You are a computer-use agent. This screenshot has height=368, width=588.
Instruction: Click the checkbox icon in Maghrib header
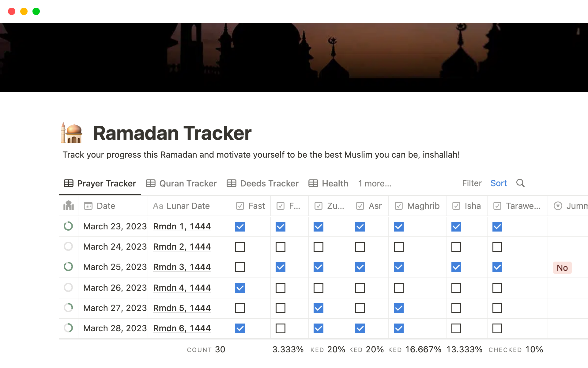tap(399, 206)
